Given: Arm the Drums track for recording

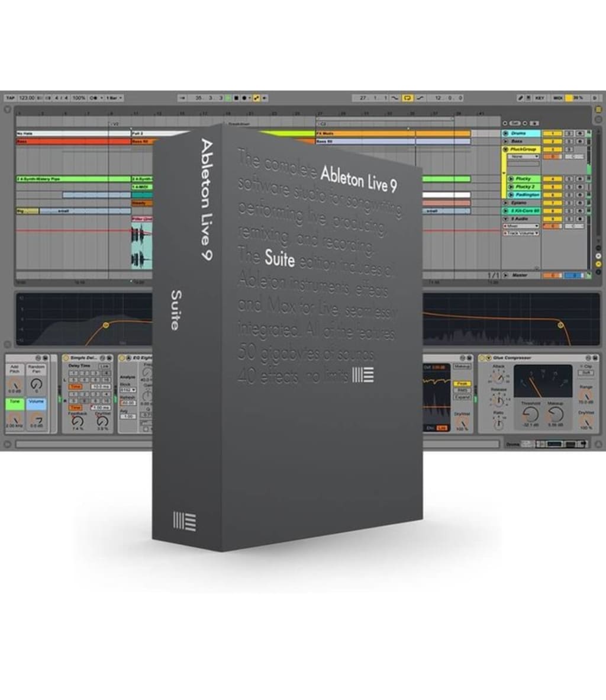Looking at the screenshot, I should 580,133.
